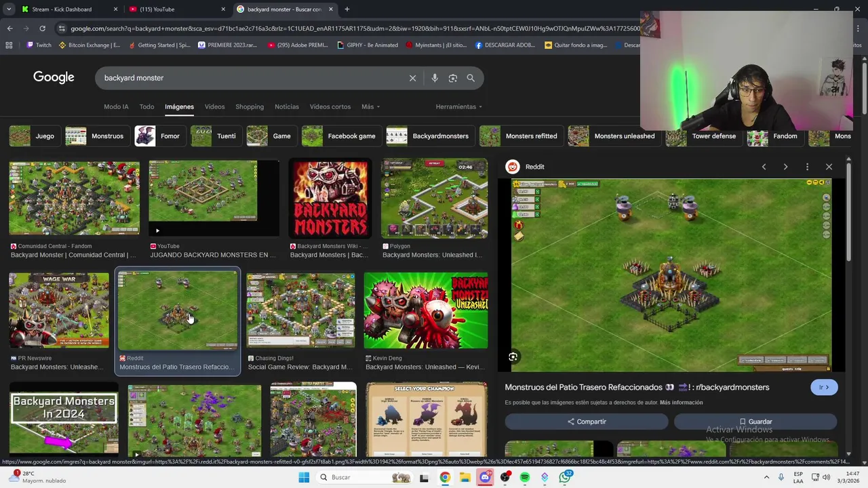Select the Todo search tab
Screen dimensions: 868x488
(146, 106)
